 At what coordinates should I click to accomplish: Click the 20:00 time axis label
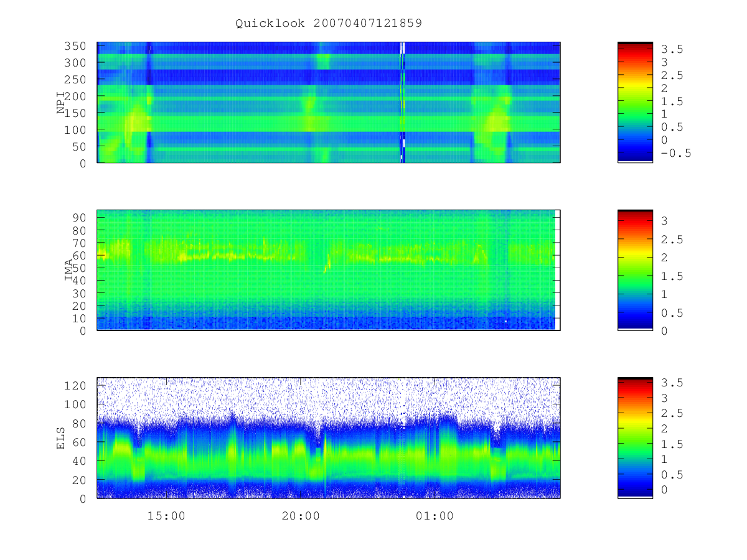point(300,516)
